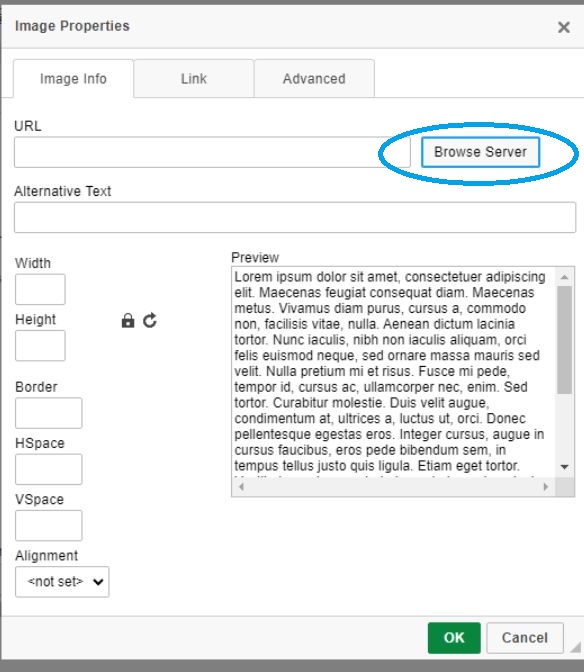Click the preview scroll up arrow
This screenshot has width=584, height=672.
(565, 277)
